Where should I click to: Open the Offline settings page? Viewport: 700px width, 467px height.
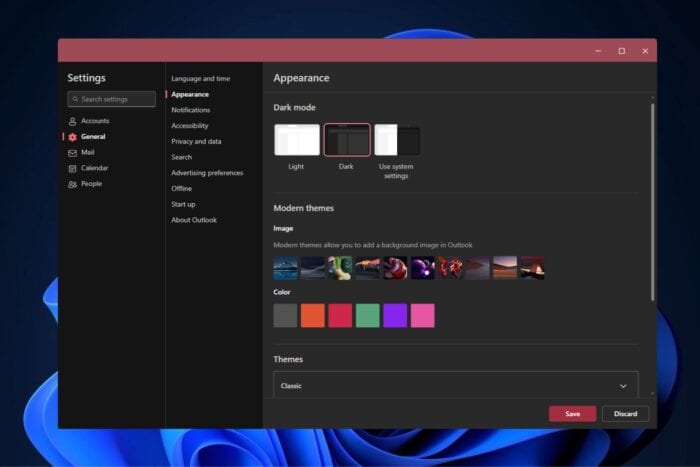click(x=181, y=188)
